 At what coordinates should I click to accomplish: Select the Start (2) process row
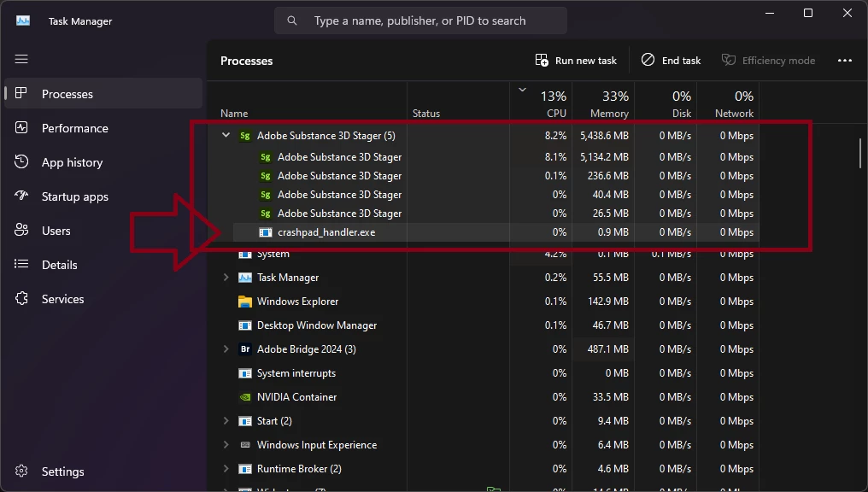[484, 420]
